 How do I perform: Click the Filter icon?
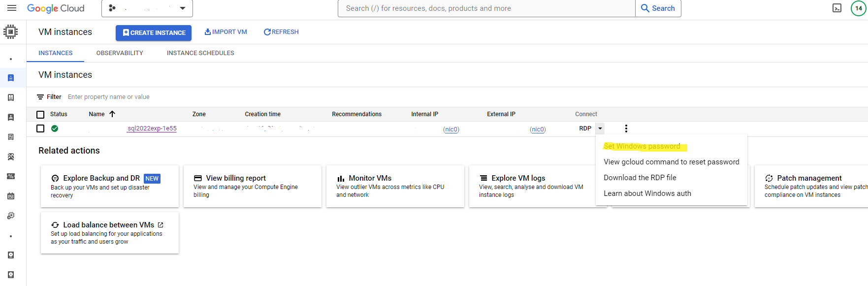pos(40,97)
